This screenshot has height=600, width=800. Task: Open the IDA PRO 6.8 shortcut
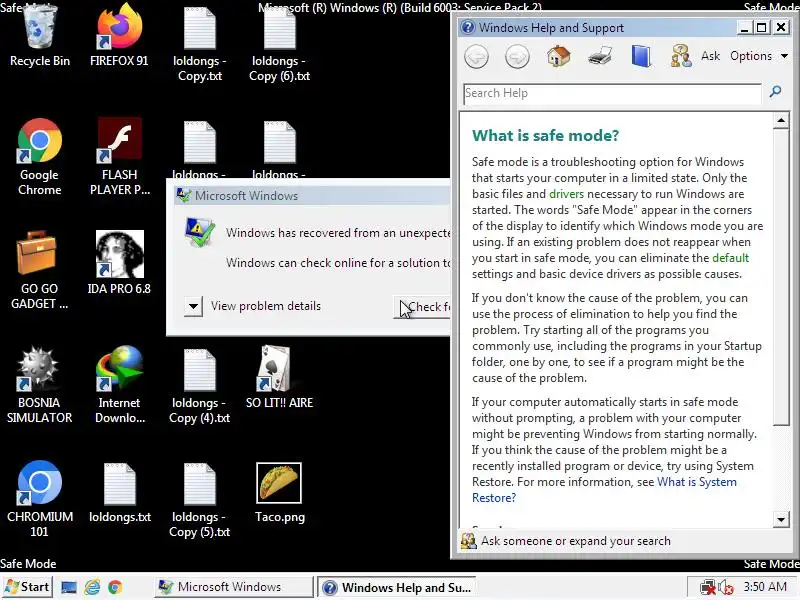pos(119,263)
